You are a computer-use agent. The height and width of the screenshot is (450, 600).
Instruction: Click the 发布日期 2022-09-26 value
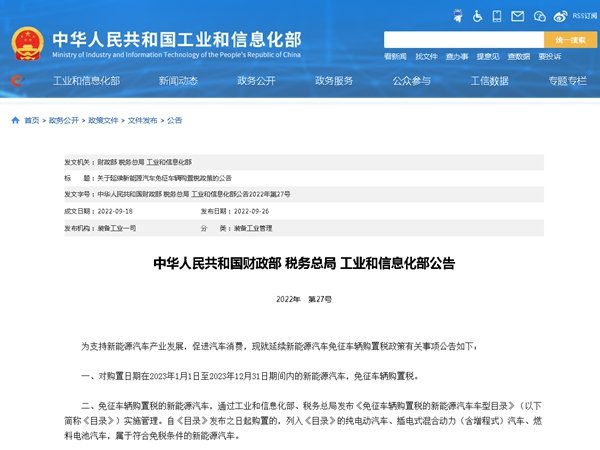(251, 211)
